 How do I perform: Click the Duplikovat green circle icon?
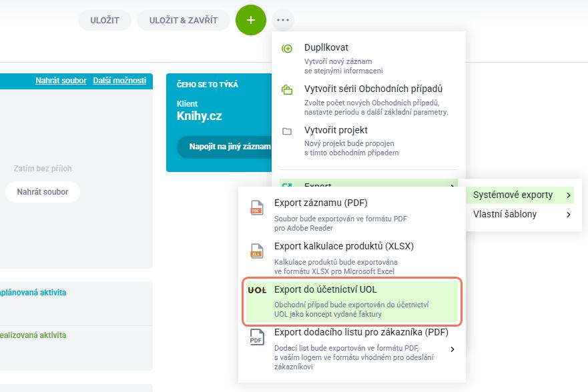[287, 49]
